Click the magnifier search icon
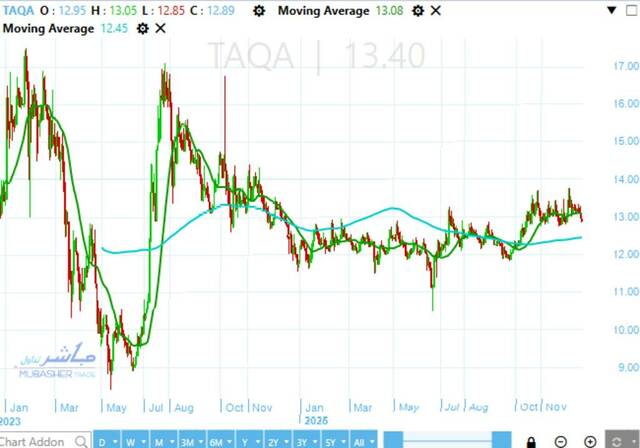This screenshot has height=448, width=640. [x=81, y=441]
